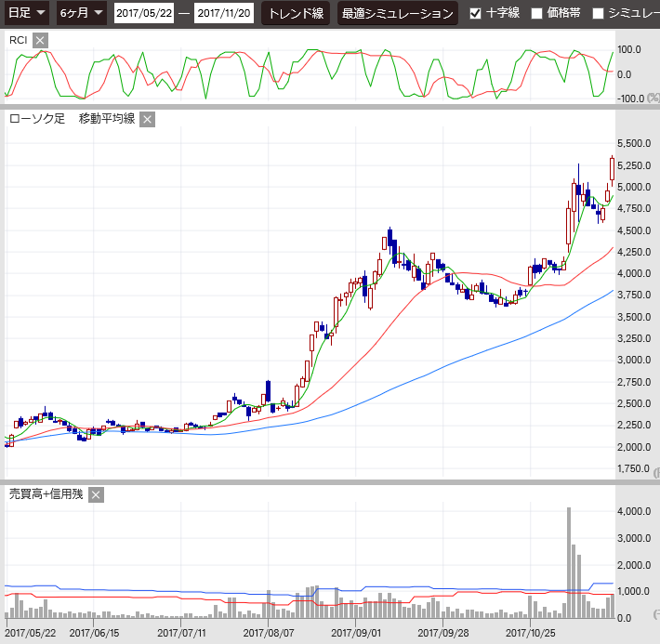Remove the 移動平均線 moving average overlay

[147, 119]
